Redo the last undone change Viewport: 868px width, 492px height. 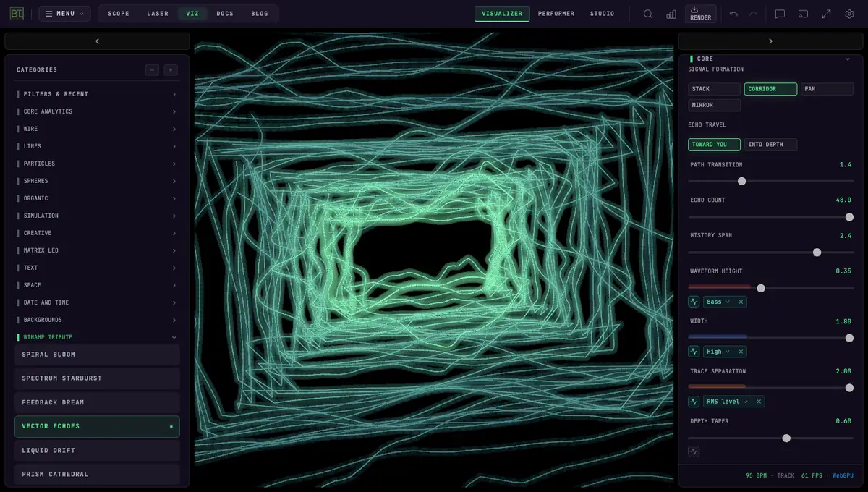coord(754,14)
